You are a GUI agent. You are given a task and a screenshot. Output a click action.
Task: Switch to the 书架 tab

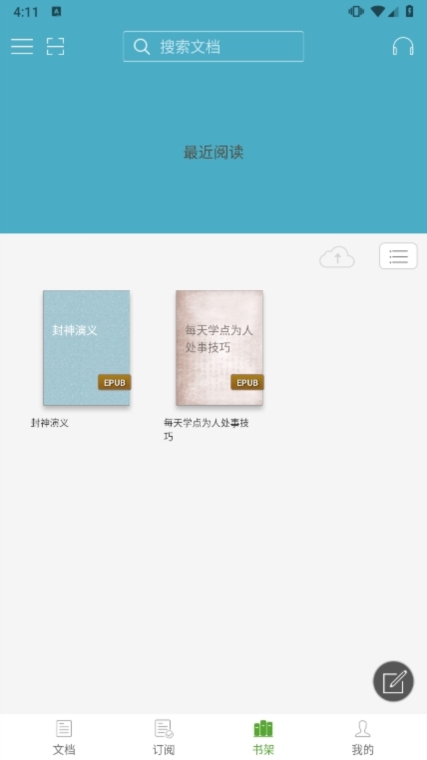[263, 737]
